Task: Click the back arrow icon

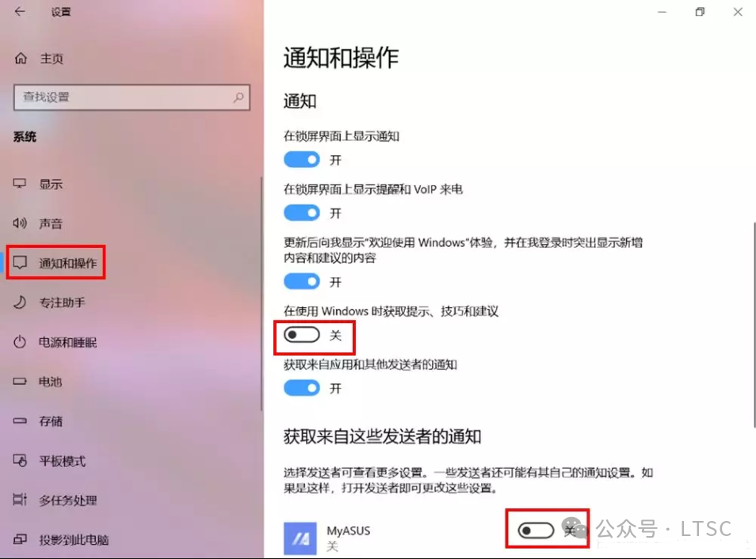Action: tap(20, 12)
